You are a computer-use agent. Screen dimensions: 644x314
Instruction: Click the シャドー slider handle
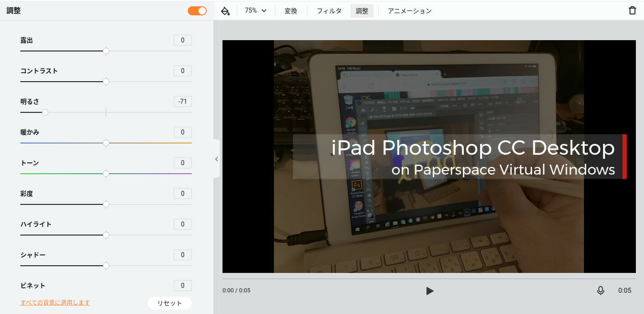coord(106,266)
